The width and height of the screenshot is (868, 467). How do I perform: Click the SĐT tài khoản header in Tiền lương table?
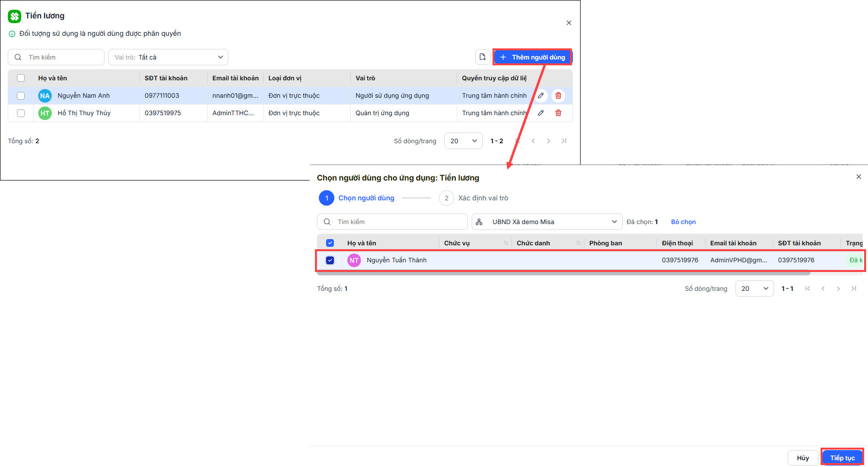point(166,78)
